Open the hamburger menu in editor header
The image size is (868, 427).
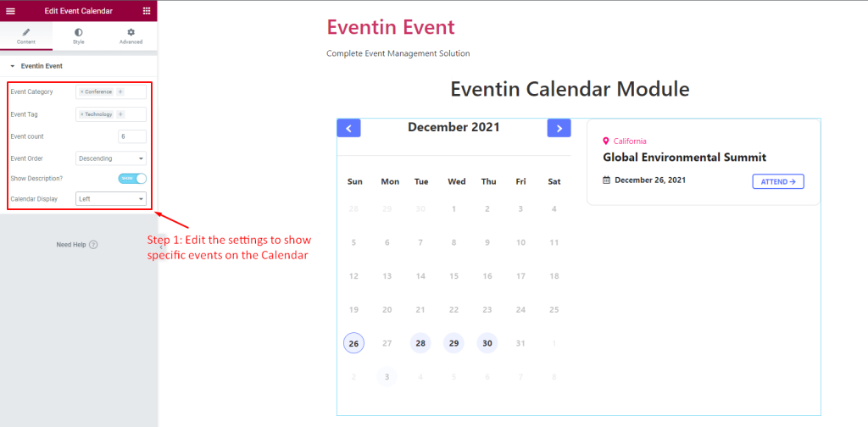10,11
